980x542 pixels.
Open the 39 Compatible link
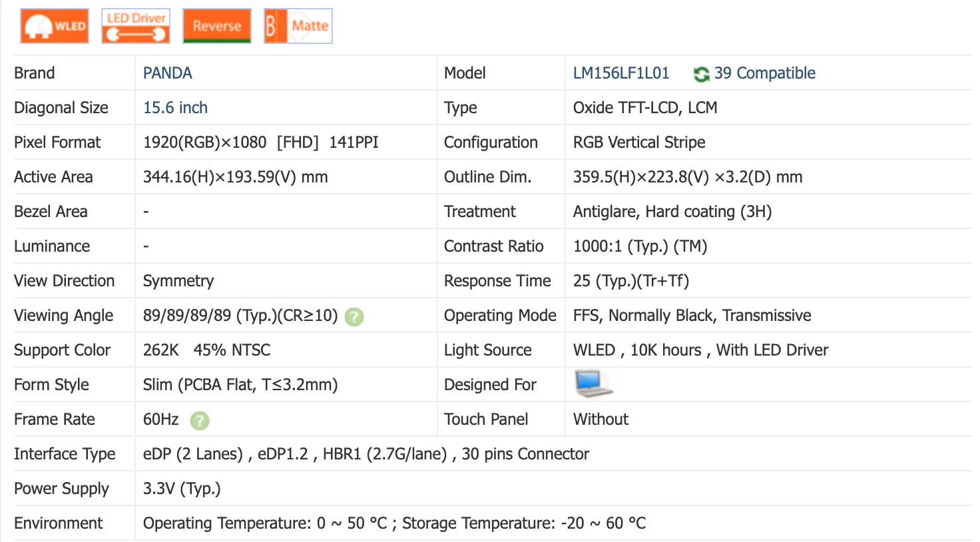(764, 73)
